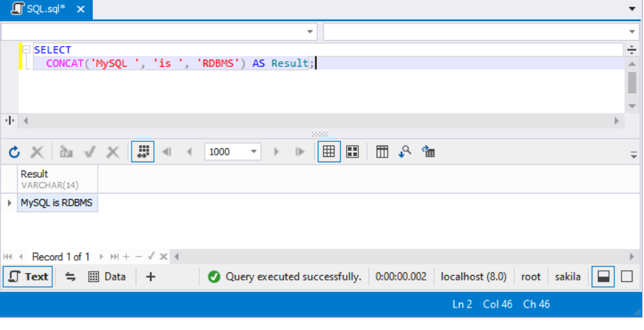Click the editor horizontal scroll left arrow
This screenshot has width=644, height=330.
26,121
